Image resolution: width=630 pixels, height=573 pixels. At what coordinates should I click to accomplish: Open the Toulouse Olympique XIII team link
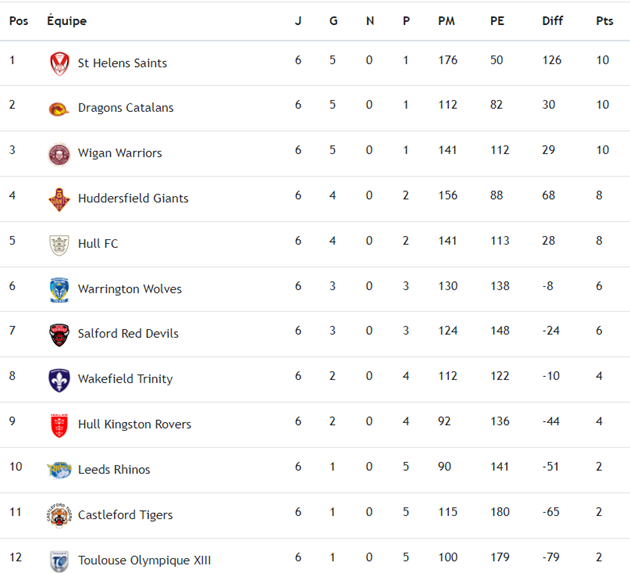pos(144,560)
